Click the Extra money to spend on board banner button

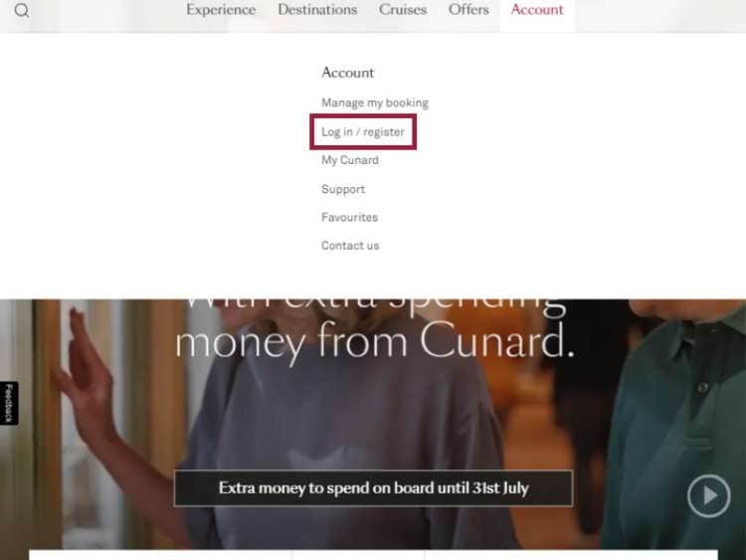coord(373,488)
